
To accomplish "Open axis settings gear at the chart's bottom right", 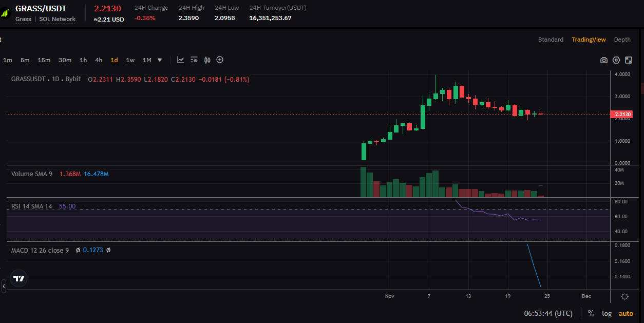I will [x=624, y=296].
